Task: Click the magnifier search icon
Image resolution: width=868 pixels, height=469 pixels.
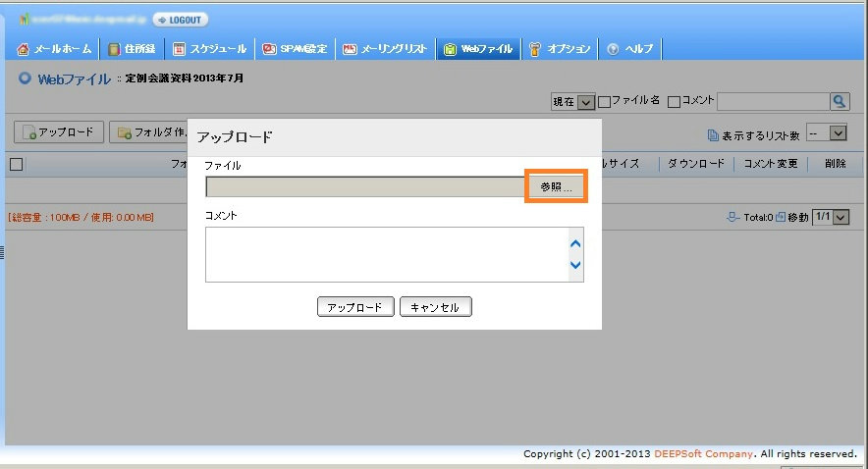Action: click(840, 101)
